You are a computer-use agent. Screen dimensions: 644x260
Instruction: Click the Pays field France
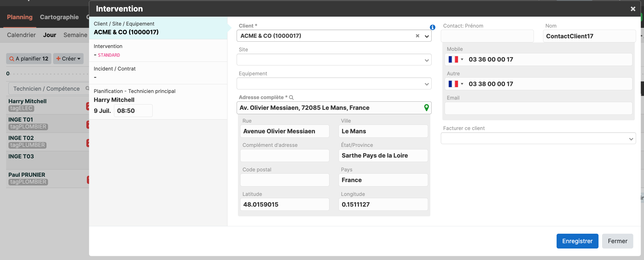coord(383,180)
